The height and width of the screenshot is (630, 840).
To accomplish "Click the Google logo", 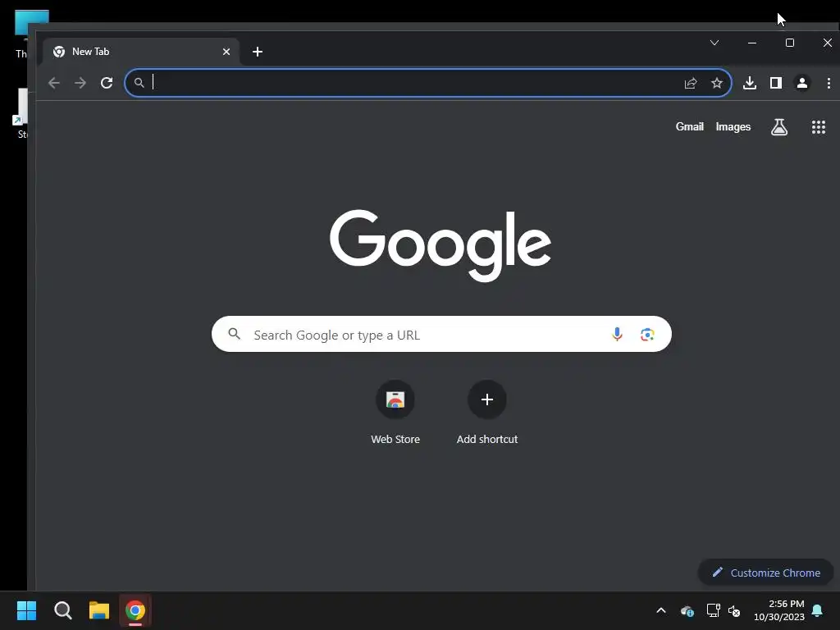I will [441, 245].
